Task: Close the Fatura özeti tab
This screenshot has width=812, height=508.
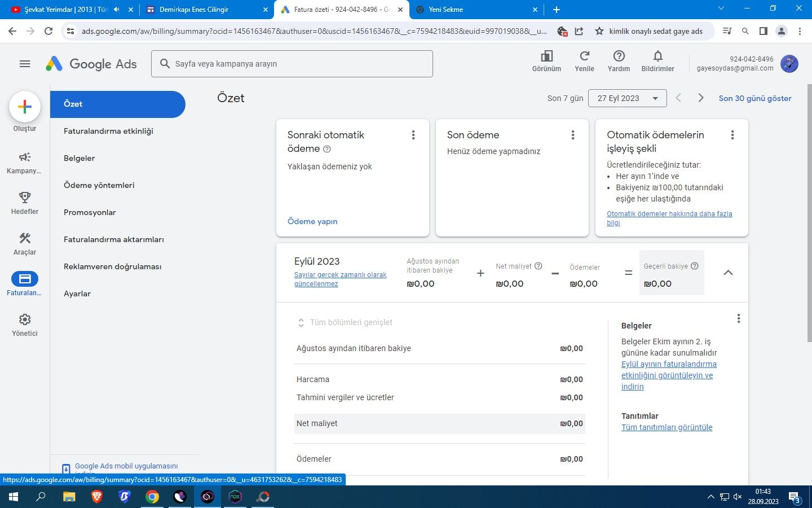Action: coord(400,10)
